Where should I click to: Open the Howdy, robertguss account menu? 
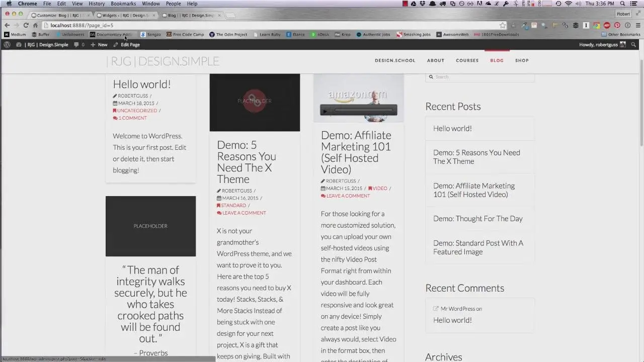point(603,45)
